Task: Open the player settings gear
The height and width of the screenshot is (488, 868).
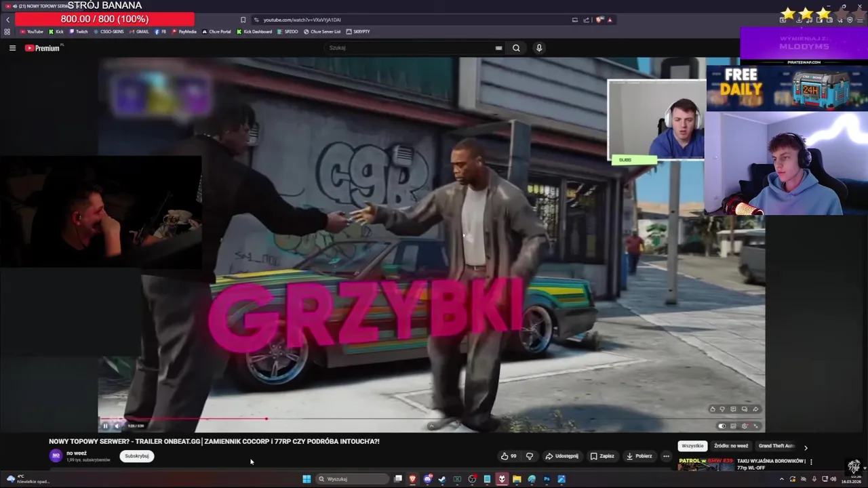Action: [x=745, y=426]
